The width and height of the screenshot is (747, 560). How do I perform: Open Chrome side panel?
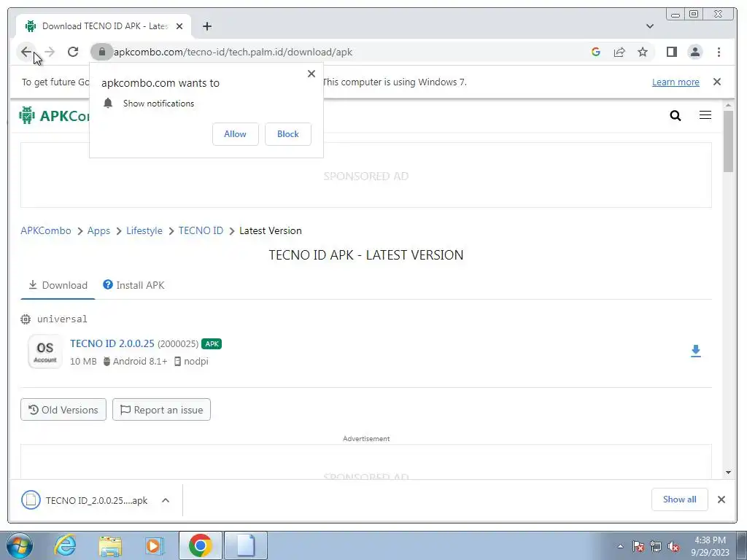pos(672,52)
